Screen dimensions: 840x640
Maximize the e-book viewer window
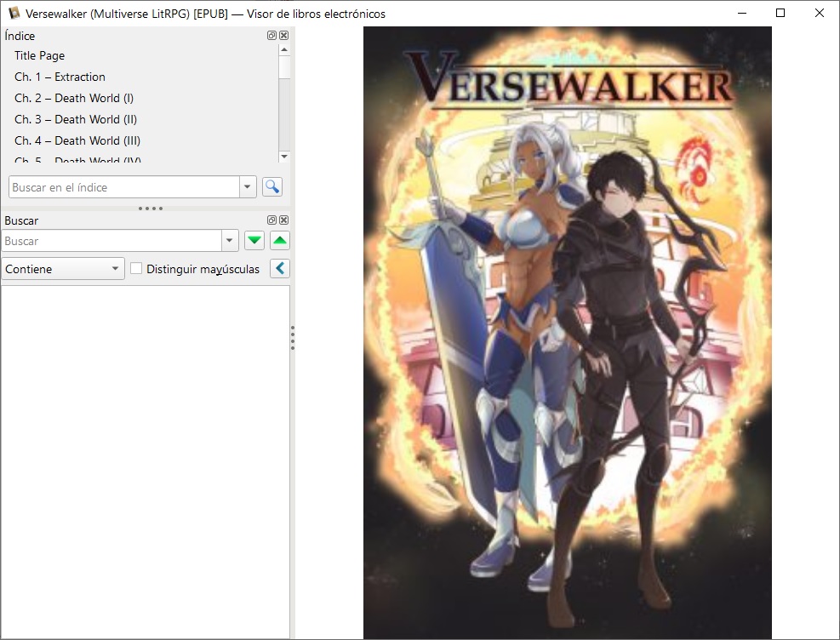(780, 13)
